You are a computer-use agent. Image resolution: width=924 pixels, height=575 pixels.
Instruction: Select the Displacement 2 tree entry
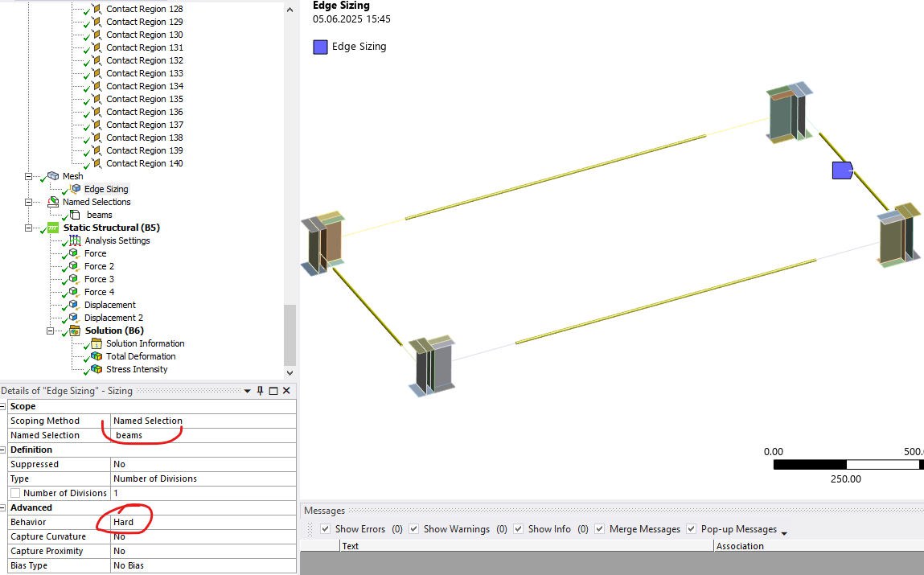(113, 318)
